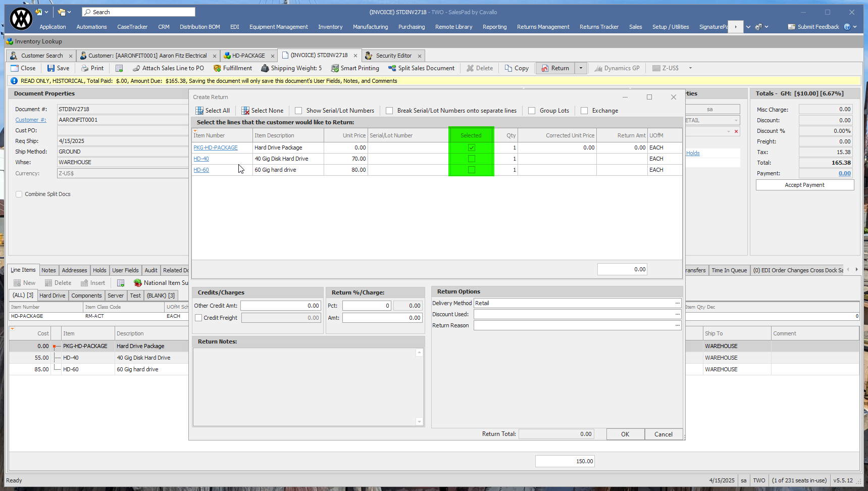The height and width of the screenshot is (491, 868).
Task: Expand the Return button dropdown arrow
Action: pos(581,68)
